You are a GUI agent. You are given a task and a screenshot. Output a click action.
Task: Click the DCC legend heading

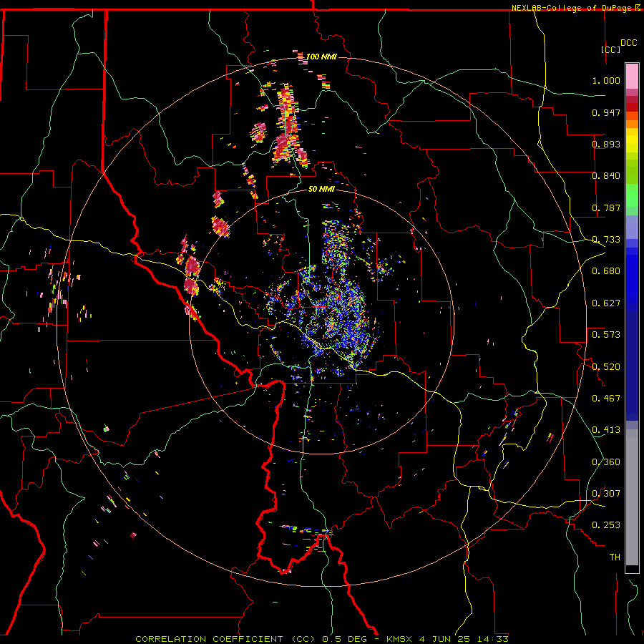[x=629, y=43]
